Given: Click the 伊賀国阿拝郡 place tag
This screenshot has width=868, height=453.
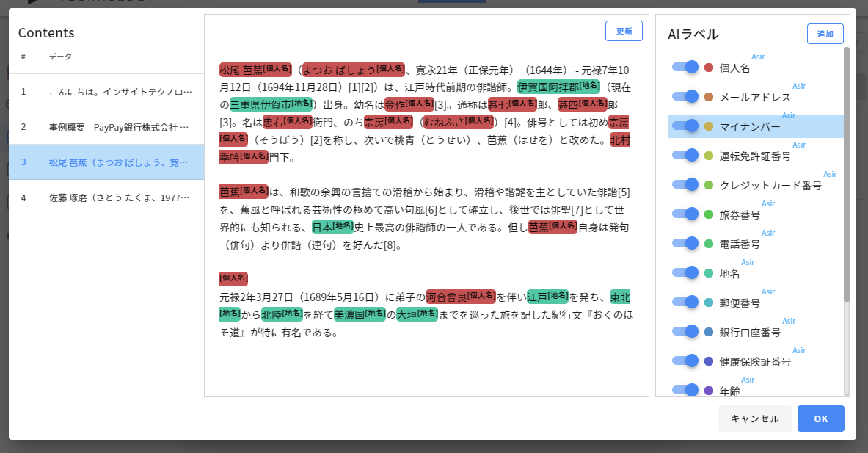Looking at the screenshot, I should coord(558,87).
